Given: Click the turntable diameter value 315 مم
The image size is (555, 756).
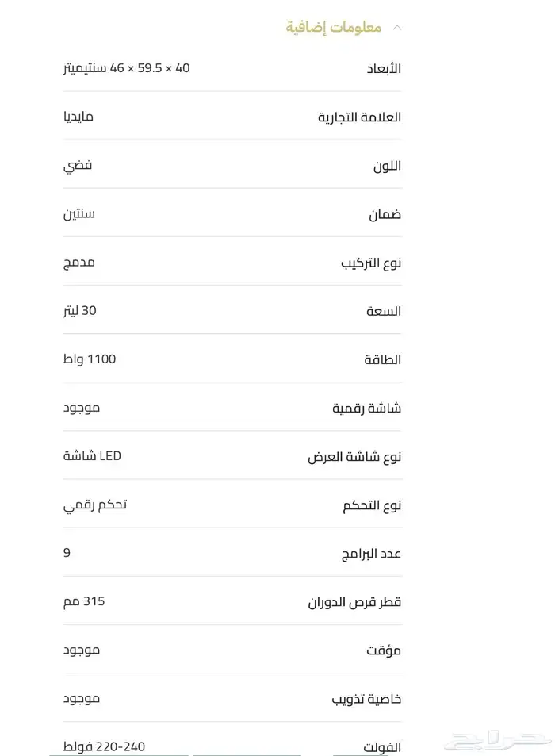Looking at the screenshot, I should (x=84, y=601).
